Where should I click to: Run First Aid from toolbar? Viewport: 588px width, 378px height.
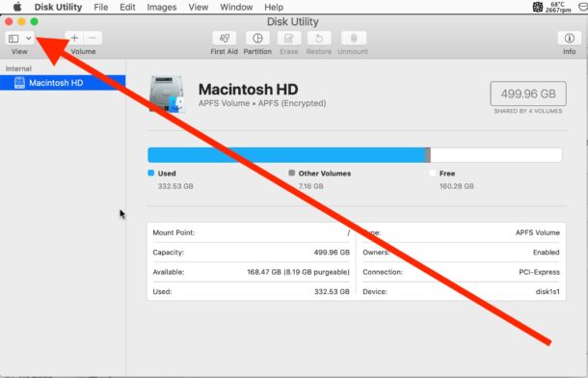click(225, 38)
